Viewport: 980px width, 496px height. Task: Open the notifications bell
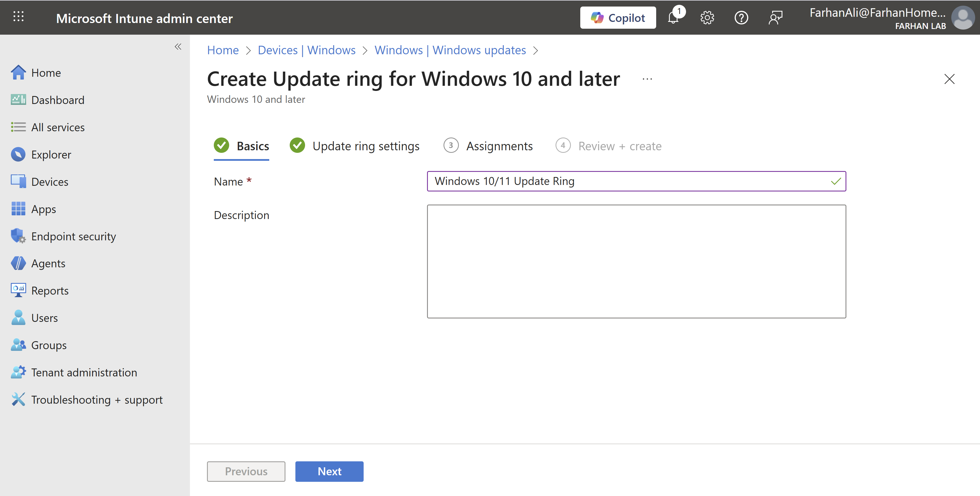coord(673,18)
